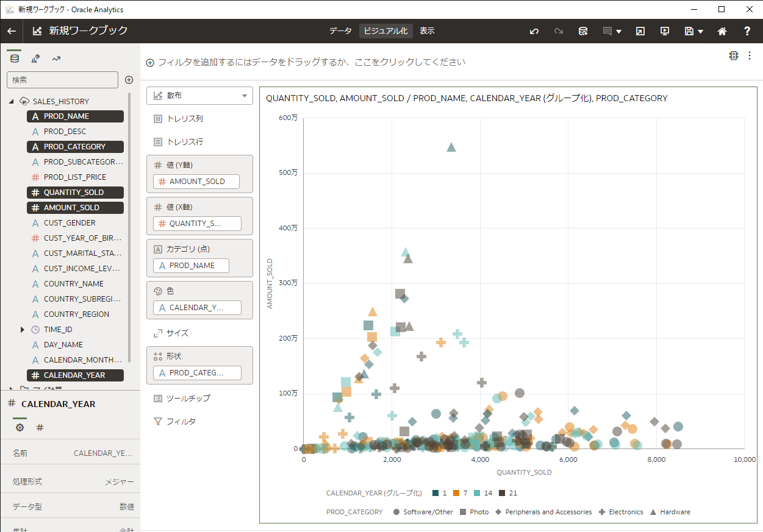The image size is (763, 532).
Task: Click the Undo icon in the toolbar
Action: coord(534,30)
